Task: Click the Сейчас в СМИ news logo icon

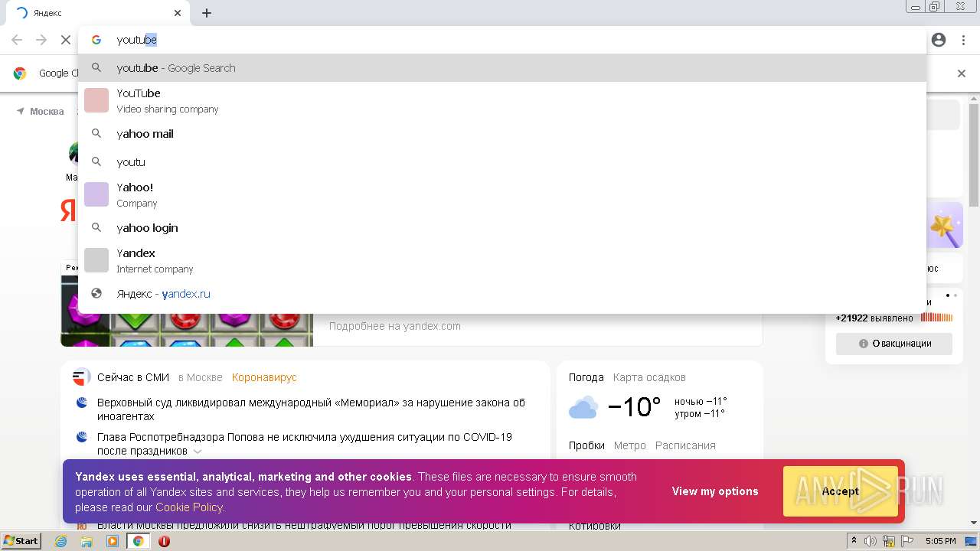Action: coord(81,377)
